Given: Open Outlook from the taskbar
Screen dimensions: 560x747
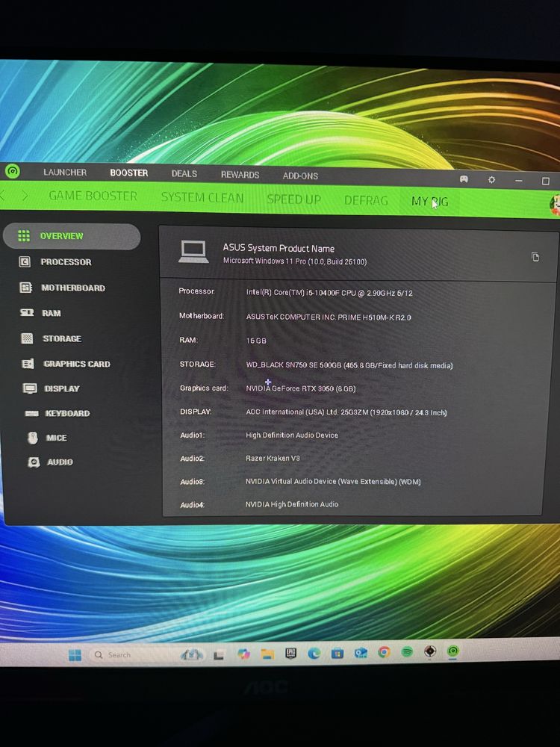Looking at the screenshot, I should 361,653.
